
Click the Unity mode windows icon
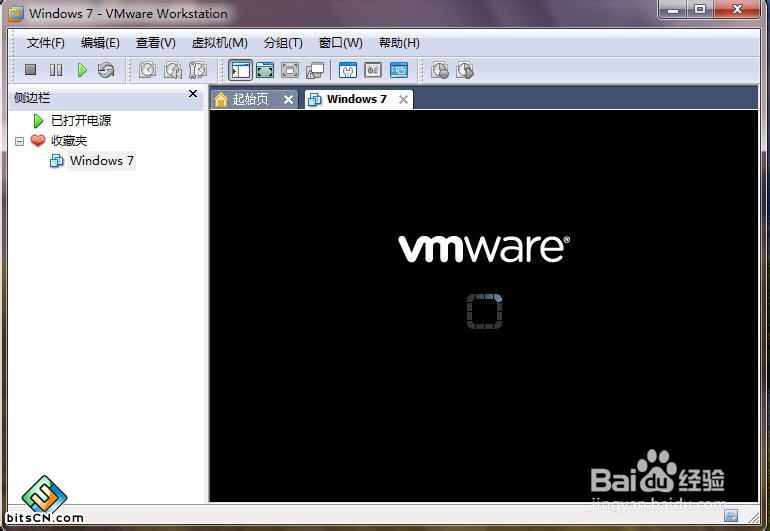tap(315, 71)
